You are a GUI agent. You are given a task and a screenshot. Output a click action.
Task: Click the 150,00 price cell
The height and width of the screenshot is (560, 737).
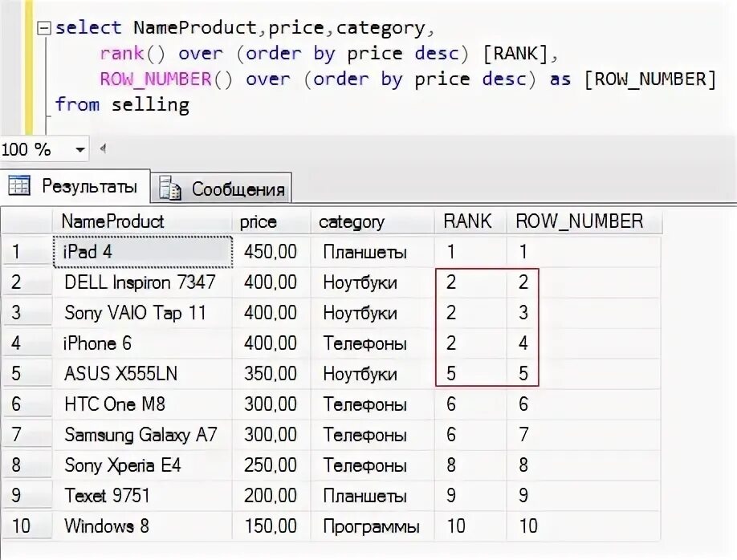(271, 526)
